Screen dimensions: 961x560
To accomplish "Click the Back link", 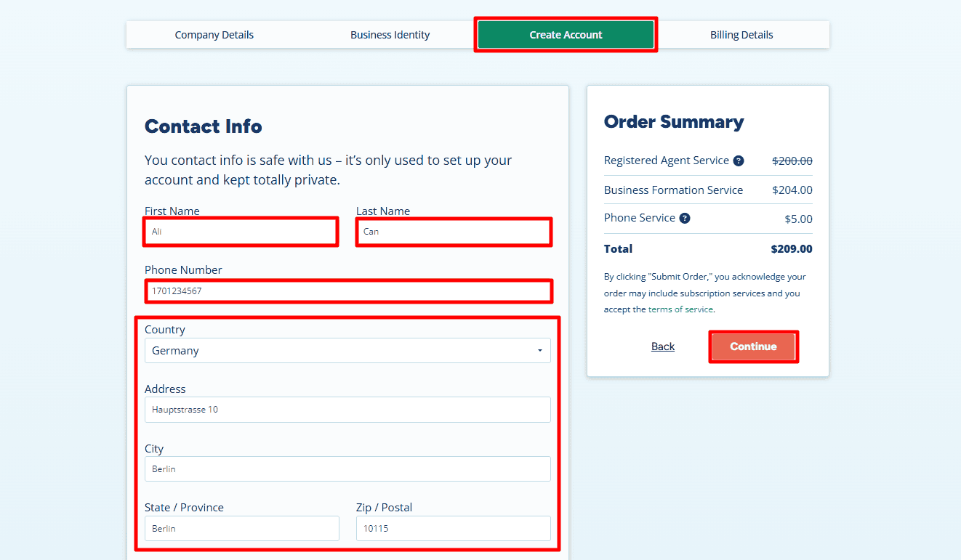I will tap(663, 346).
